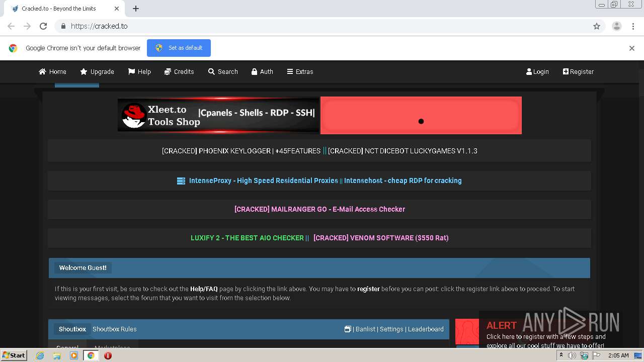
Task: Open File Explorer from the taskbar
Action: [57, 355]
